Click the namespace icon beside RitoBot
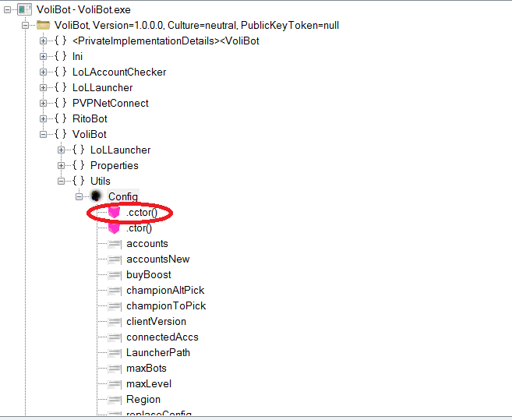The image size is (512, 420). pyautogui.click(x=61, y=118)
